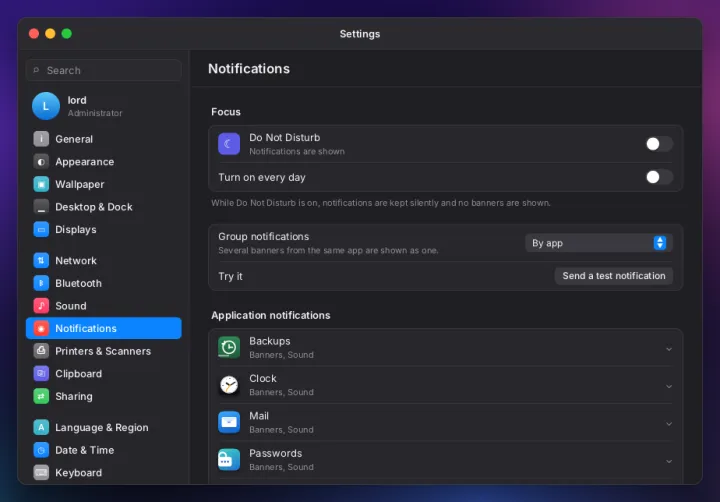Click the Clipboard sidebar icon
The width and height of the screenshot is (720, 502).
41,373
